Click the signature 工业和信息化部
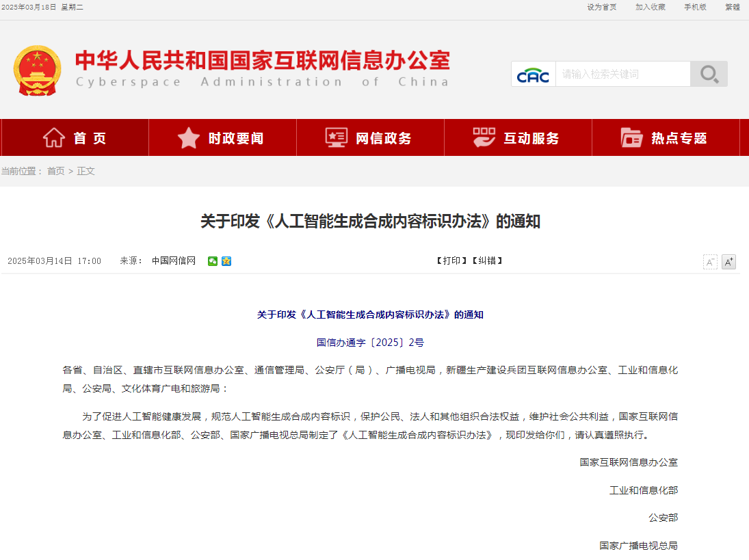 (x=644, y=490)
